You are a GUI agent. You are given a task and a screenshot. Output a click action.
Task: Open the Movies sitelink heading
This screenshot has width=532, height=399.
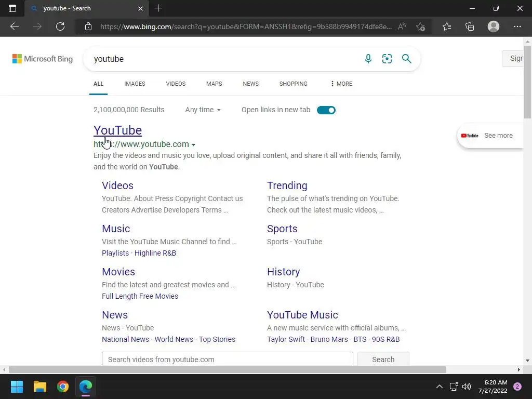pyautogui.click(x=118, y=272)
